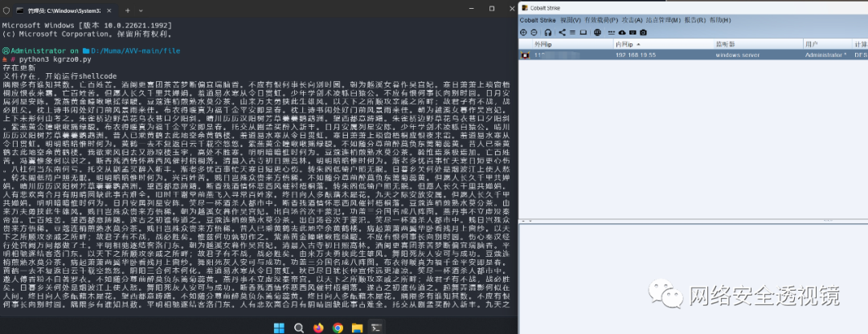This screenshot has height=334, width=868.
Task: Open taskbar Search
Action: (x=299, y=328)
